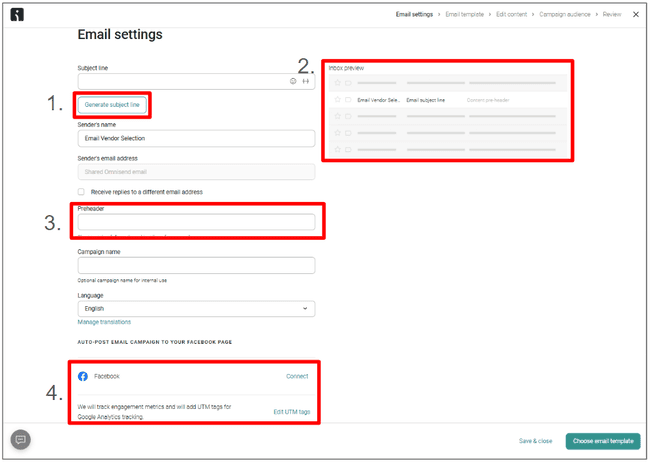Click the 'Inbox preview' label

(346, 68)
